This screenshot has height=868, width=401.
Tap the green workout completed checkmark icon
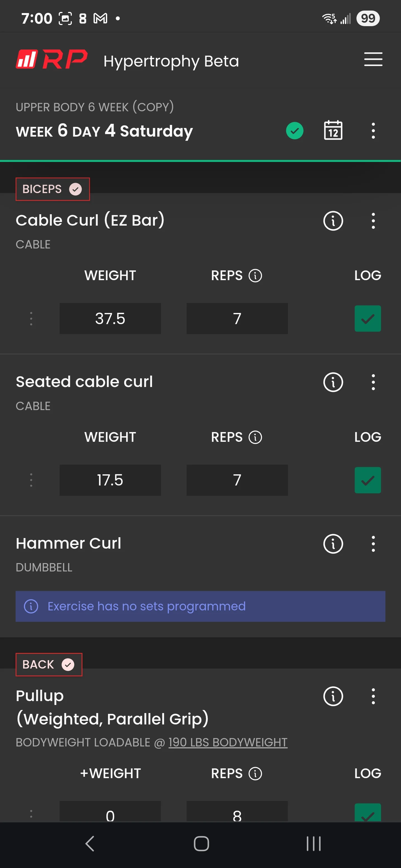coord(294,131)
